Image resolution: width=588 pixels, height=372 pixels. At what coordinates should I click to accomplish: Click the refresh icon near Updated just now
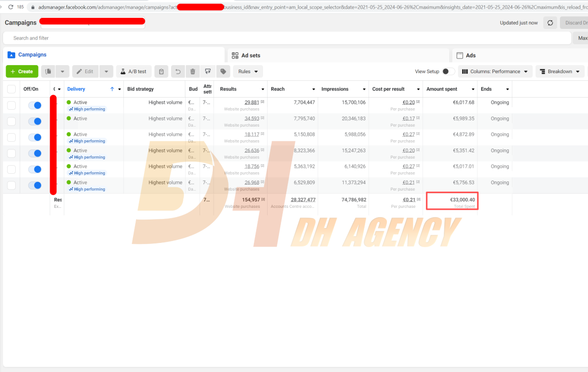pyautogui.click(x=550, y=23)
